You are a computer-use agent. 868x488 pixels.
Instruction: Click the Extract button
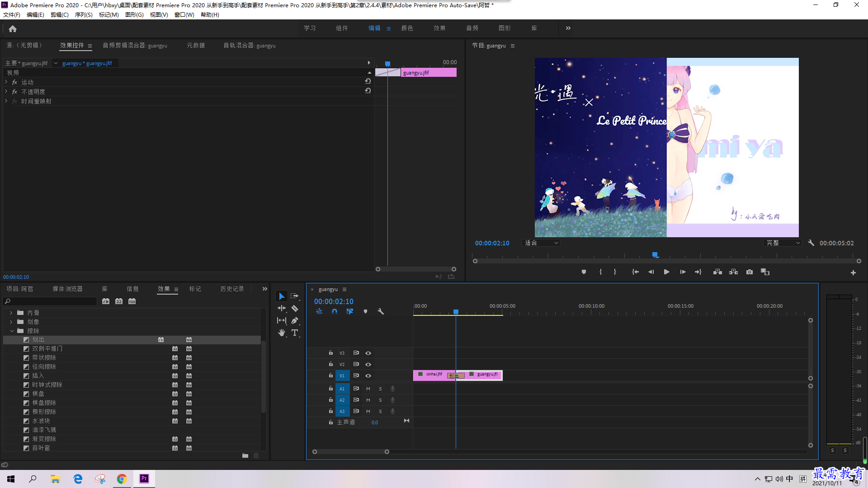733,272
